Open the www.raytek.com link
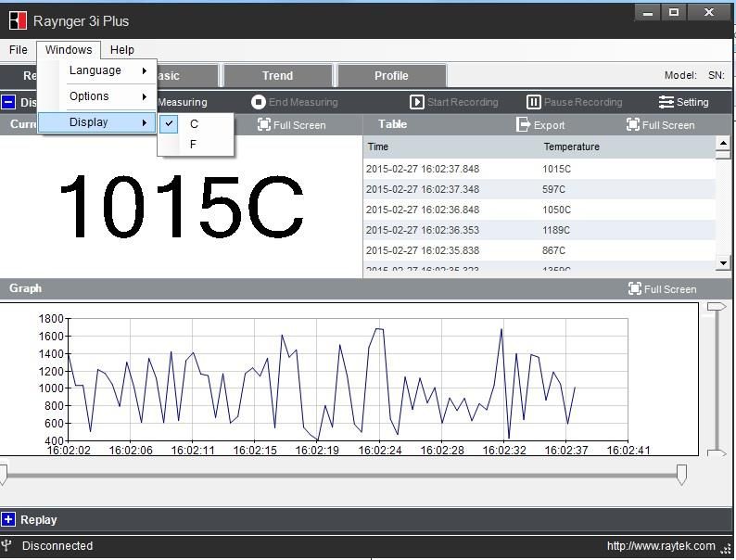This screenshot has height=560, width=736. click(661, 545)
